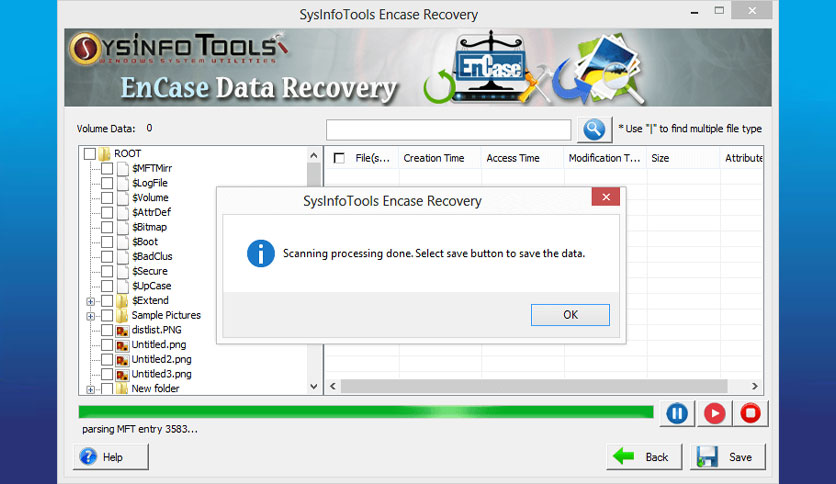Click the red play resume button

(x=714, y=414)
